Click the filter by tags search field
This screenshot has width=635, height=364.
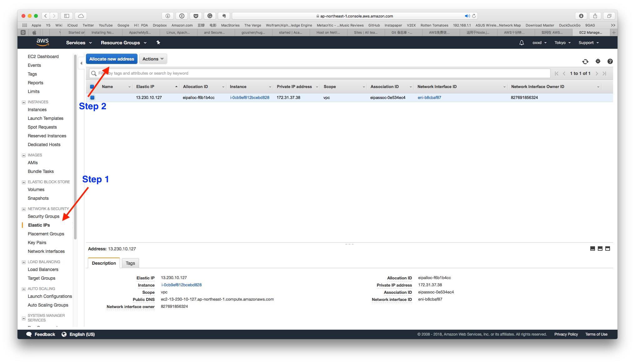[x=319, y=73]
